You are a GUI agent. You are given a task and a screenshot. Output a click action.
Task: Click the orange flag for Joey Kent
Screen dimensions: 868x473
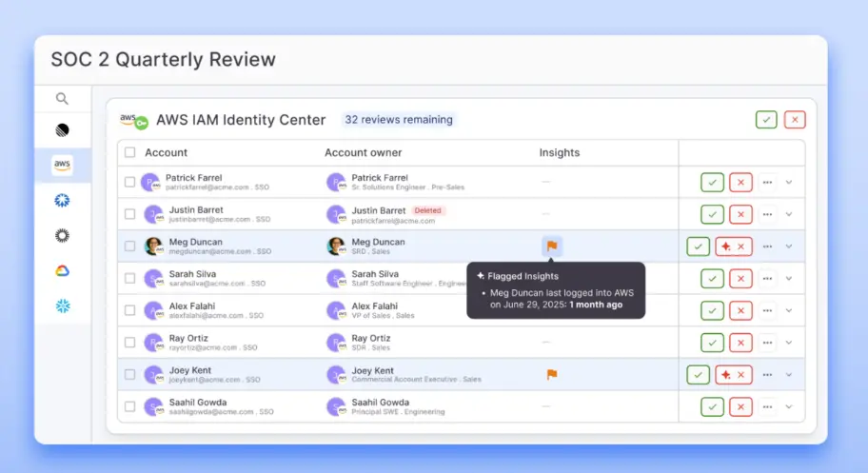[552, 375]
